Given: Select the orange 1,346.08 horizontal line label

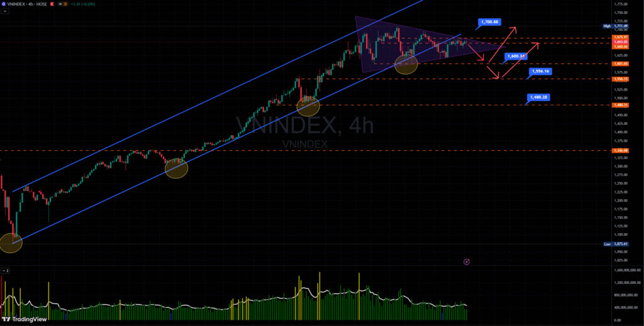Looking at the screenshot, I should coord(621,151).
